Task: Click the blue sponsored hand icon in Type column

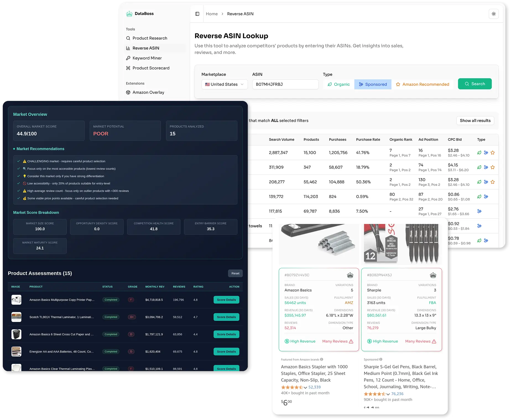Action: coord(486,152)
